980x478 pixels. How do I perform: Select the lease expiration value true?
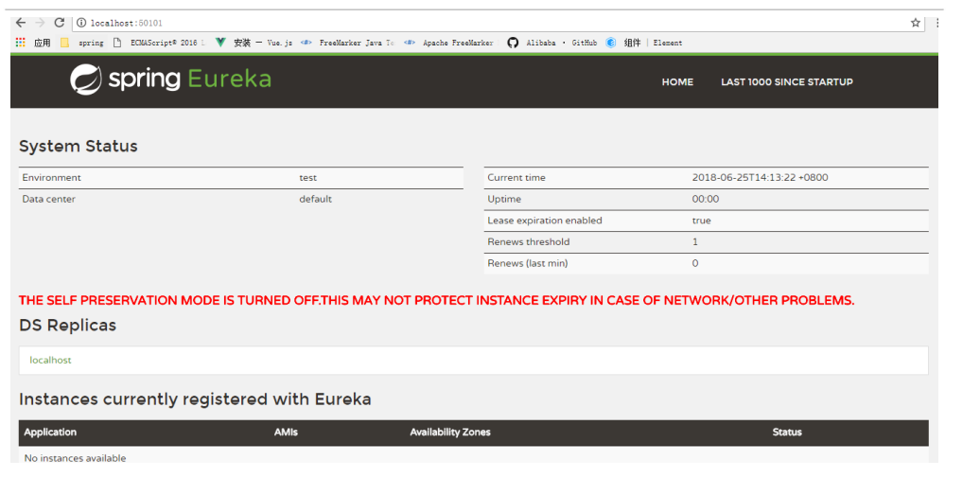[701, 221]
